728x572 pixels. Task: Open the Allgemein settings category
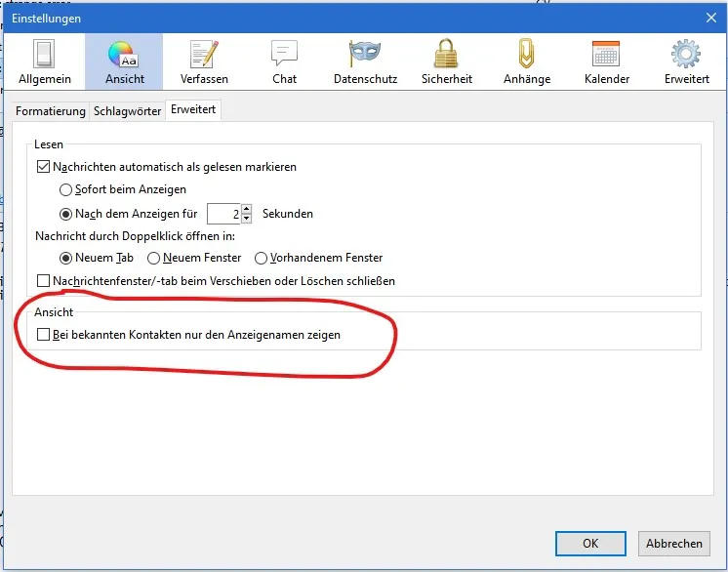45,61
